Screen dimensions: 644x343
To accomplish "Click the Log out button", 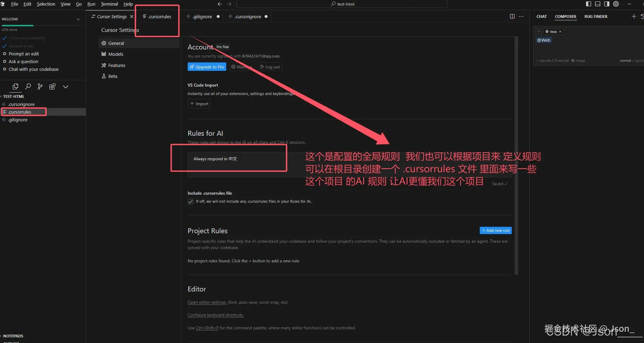I will pyautogui.click(x=270, y=67).
